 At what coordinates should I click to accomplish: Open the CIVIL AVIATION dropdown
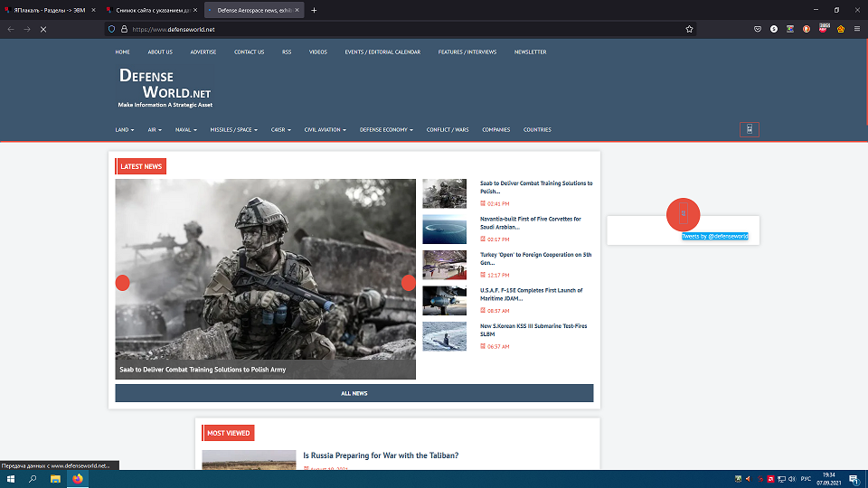(x=325, y=130)
